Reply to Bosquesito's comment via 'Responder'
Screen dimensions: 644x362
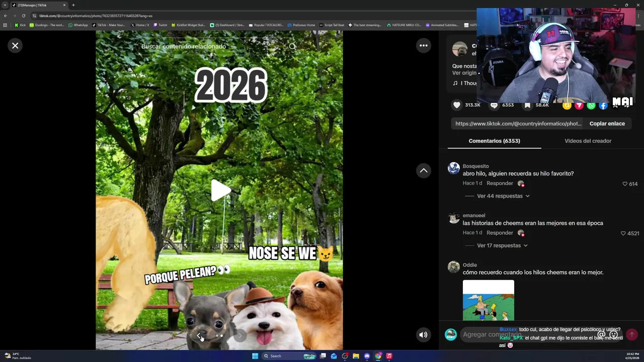coord(500,184)
